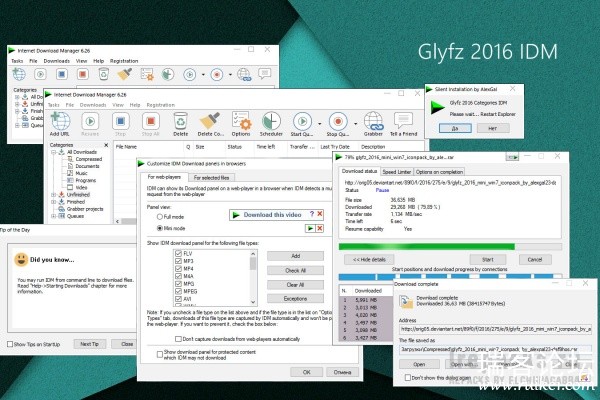Expand the Unfinished node in front IDM window
The image size is (600, 400).
[54, 195]
